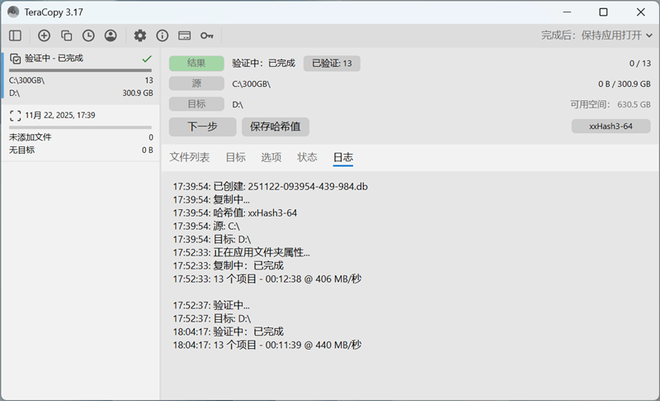
Task: Click the add new job plus icon
Action: [x=44, y=35]
